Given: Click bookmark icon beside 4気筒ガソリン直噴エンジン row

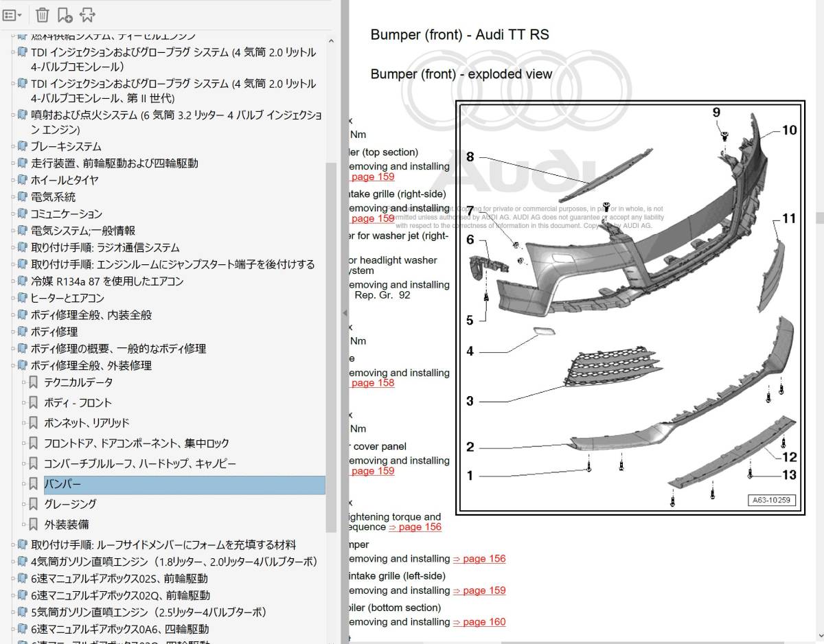Looking at the screenshot, I should [x=23, y=562].
